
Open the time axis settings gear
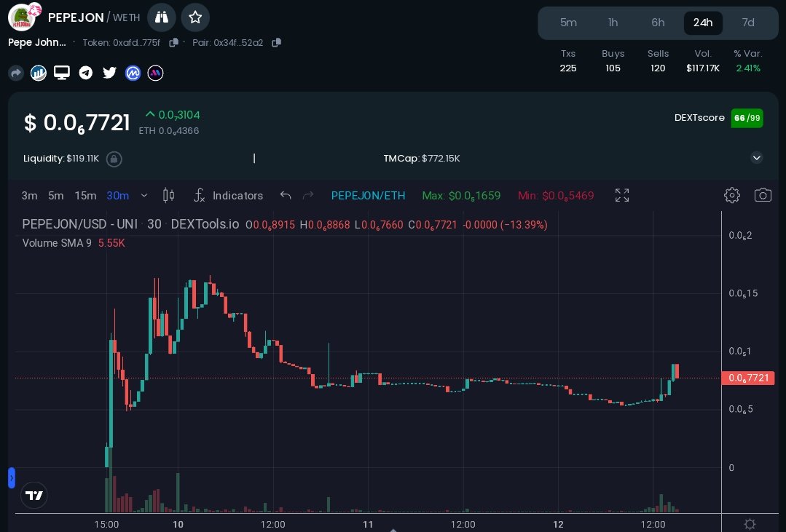[750, 524]
